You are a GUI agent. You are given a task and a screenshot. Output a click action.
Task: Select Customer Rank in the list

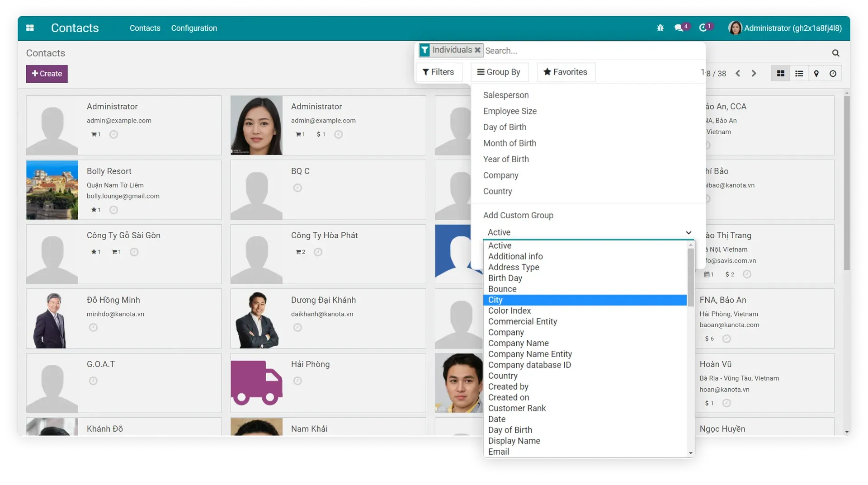coord(585,408)
